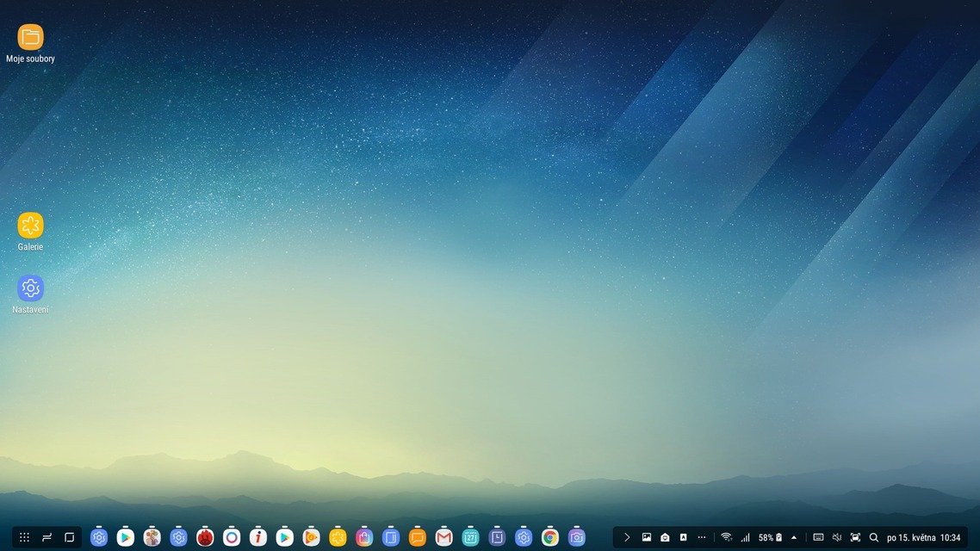Launch Google Play Music from the taskbar
980x551 pixels.
311,538
